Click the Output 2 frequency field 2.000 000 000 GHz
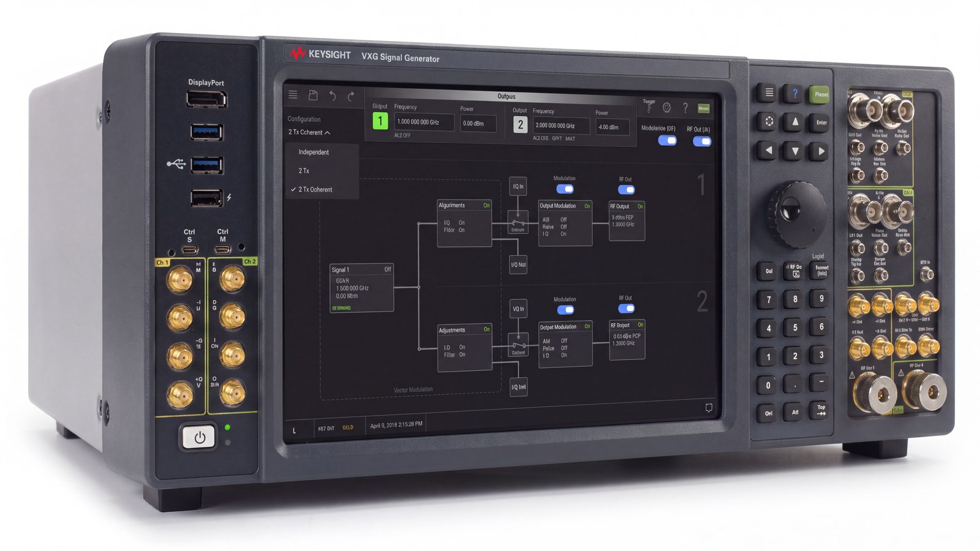980x551 pixels. [x=561, y=126]
